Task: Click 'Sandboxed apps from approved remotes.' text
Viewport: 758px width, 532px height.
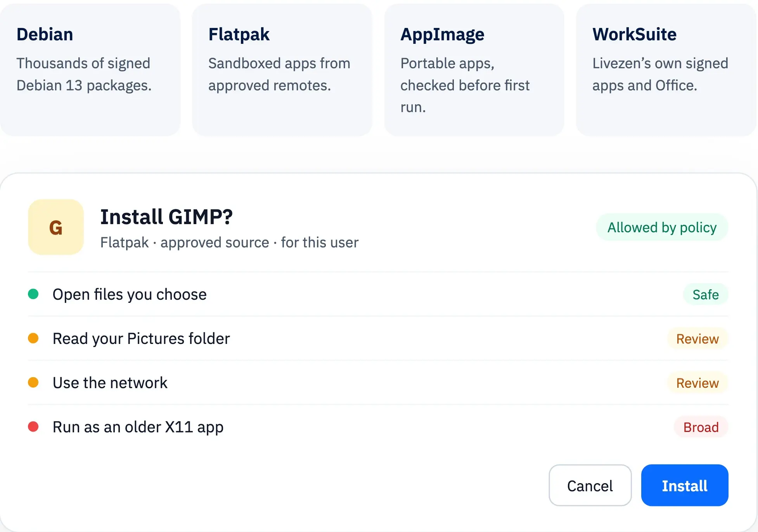Action: point(279,74)
